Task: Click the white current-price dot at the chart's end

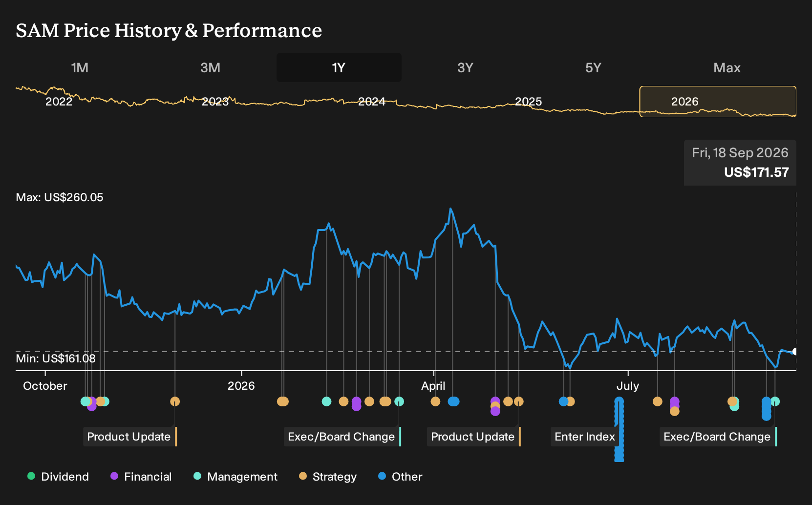Action: [795, 352]
